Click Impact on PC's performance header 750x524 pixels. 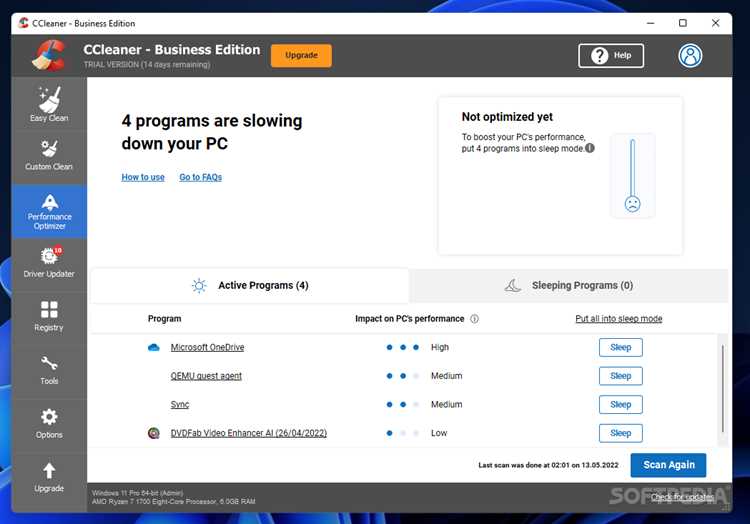(x=409, y=319)
